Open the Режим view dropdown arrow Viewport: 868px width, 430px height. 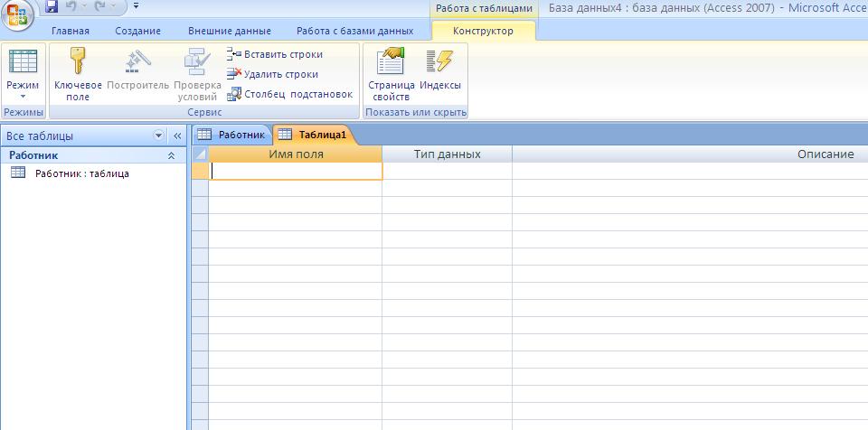pos(23,96)
